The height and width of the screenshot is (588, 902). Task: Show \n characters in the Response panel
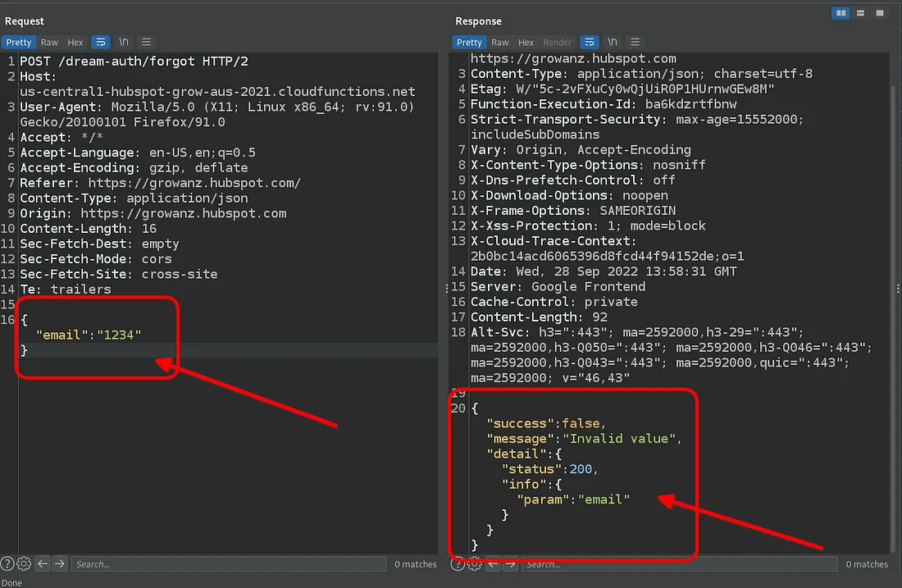(x=612, y=42)
